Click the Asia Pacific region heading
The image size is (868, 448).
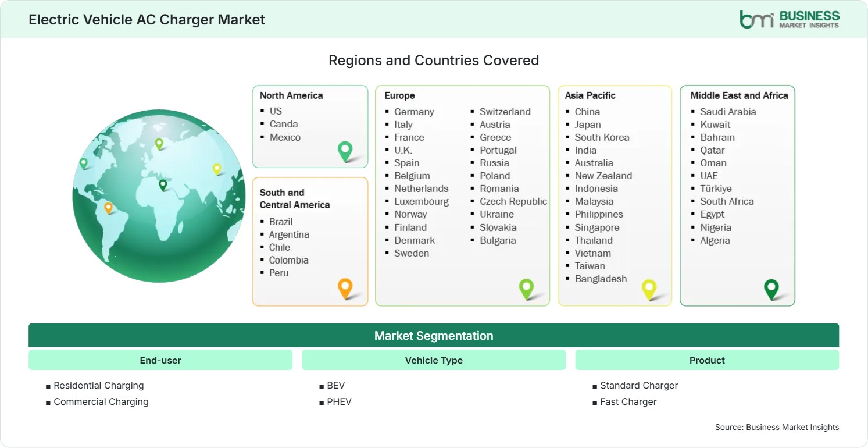[590, 95]
